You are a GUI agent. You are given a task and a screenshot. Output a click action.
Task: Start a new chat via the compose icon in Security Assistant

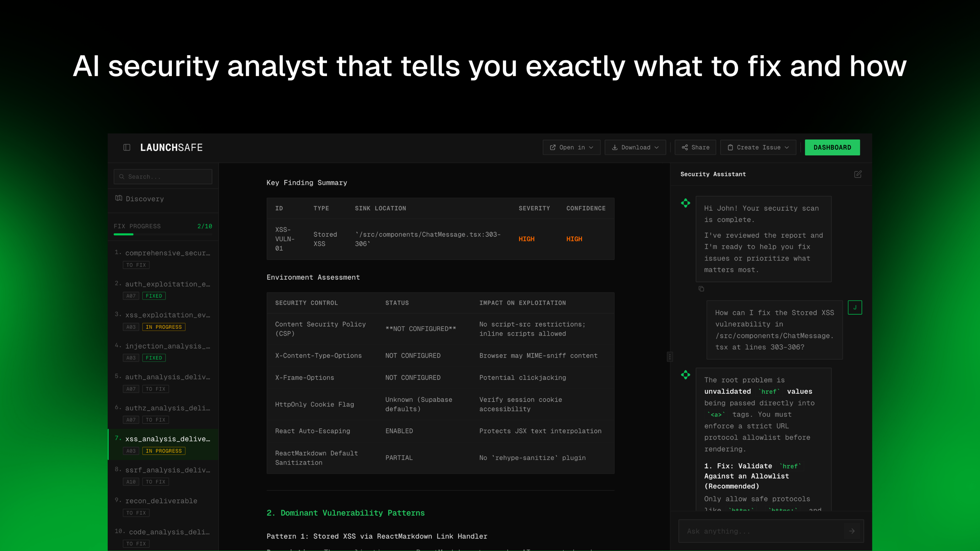(858, 174)
